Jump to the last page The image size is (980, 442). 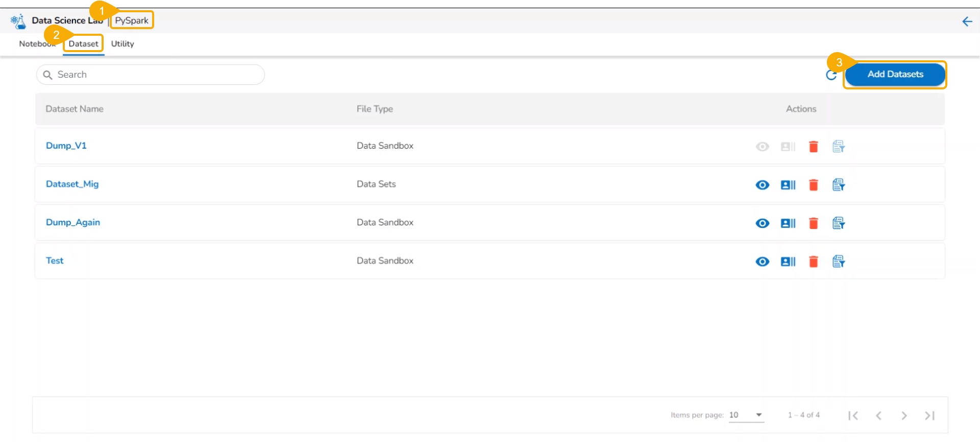click(929, 415)
